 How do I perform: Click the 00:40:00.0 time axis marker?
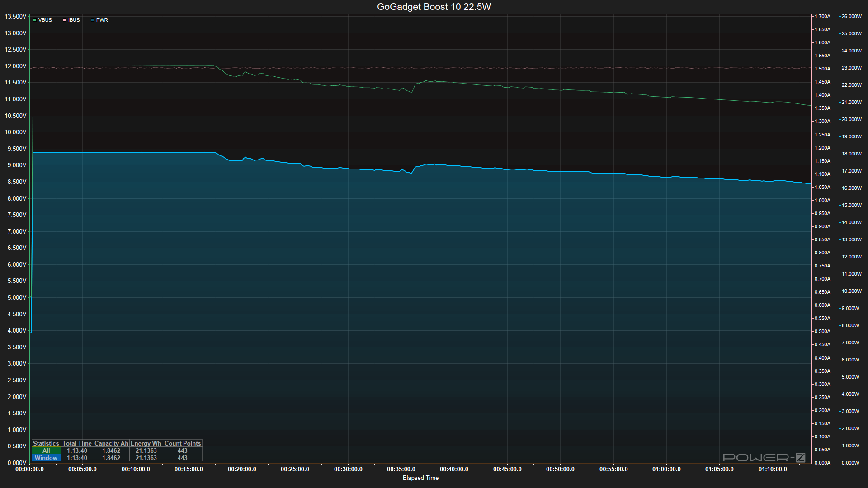tap(454, 469)
